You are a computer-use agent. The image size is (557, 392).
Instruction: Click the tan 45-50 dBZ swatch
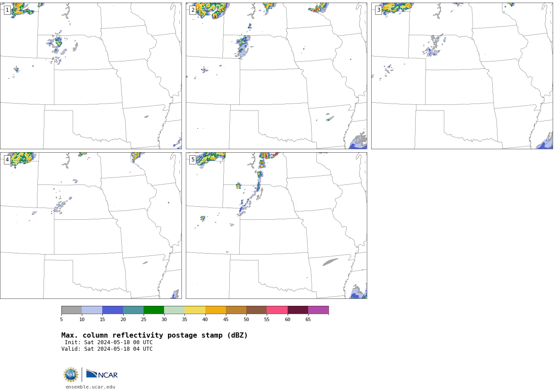click(x=236, y=310)
